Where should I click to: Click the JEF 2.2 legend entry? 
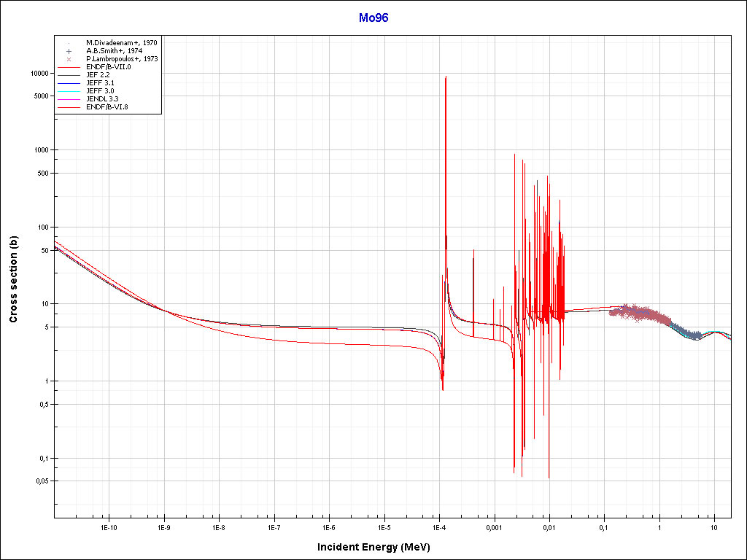(x=98, y=75)
